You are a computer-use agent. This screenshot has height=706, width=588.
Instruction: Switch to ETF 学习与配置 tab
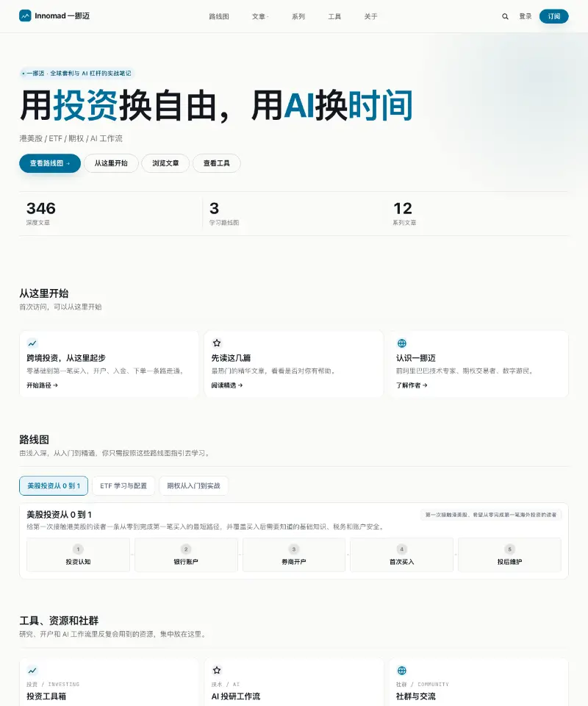[x=123, y=486]
